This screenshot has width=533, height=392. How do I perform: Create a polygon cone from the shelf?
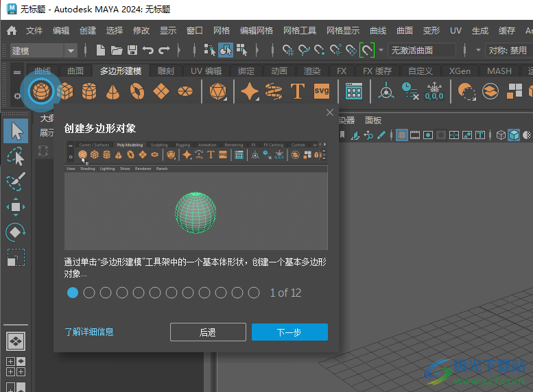point(113,91)
